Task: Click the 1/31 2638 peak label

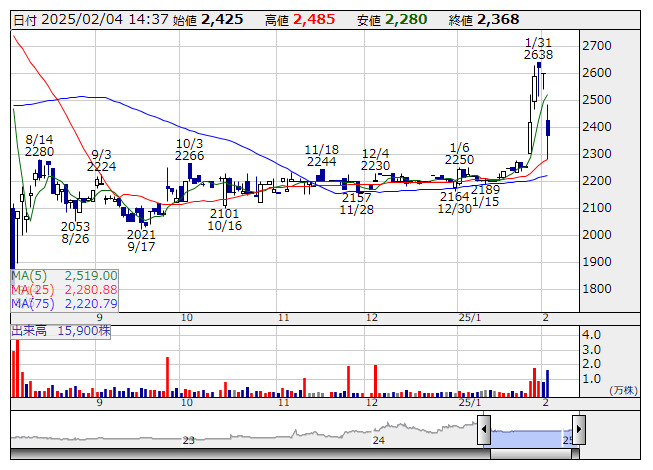Action: [x=538, y=49]
